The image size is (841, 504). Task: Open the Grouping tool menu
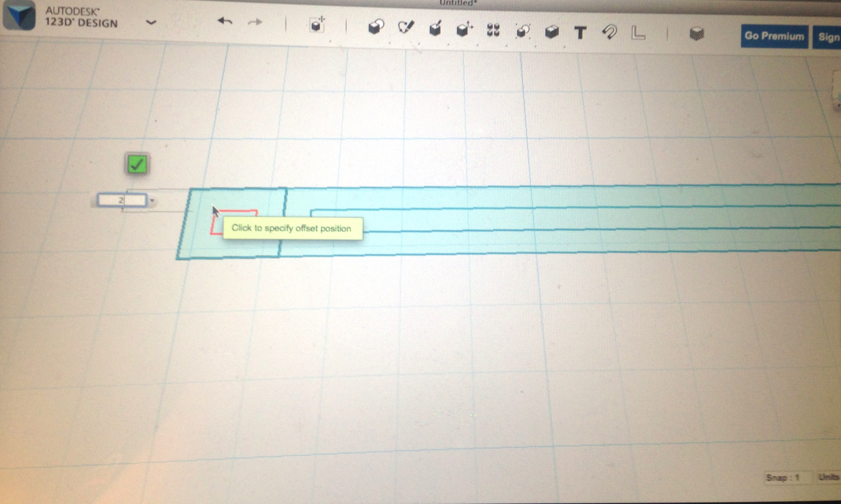[523, 31]
